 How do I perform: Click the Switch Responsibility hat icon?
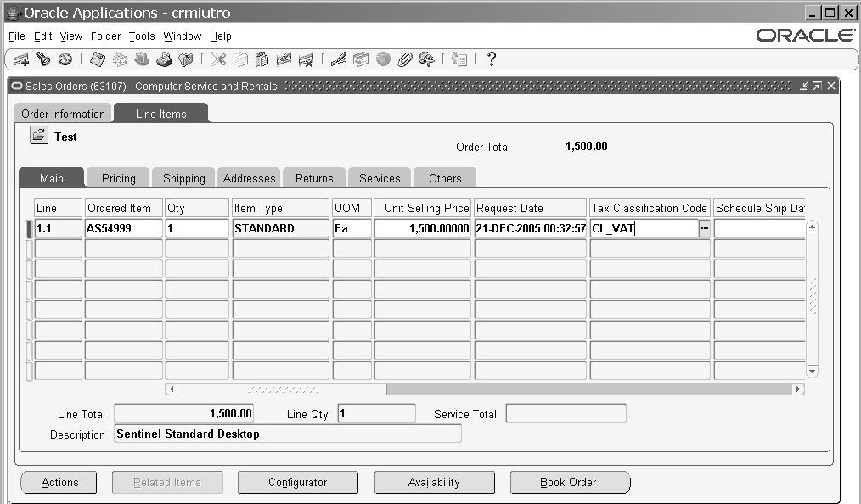pos(142,59)
